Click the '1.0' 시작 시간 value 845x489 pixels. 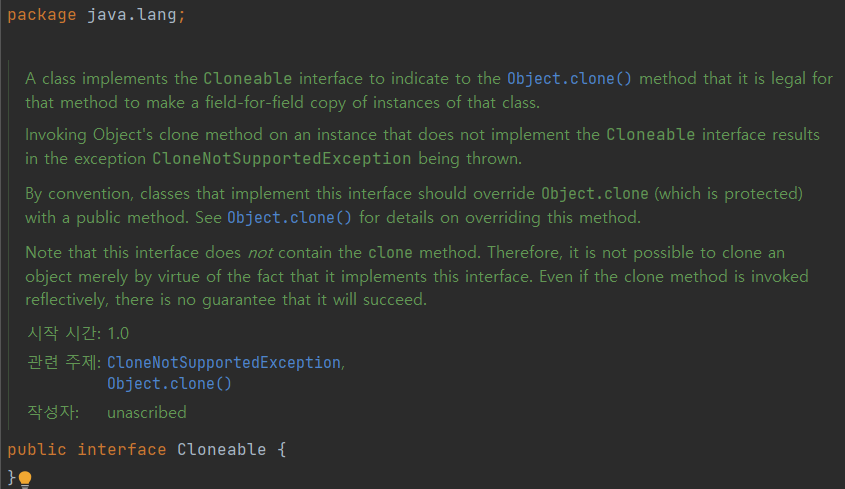point(118,333)
